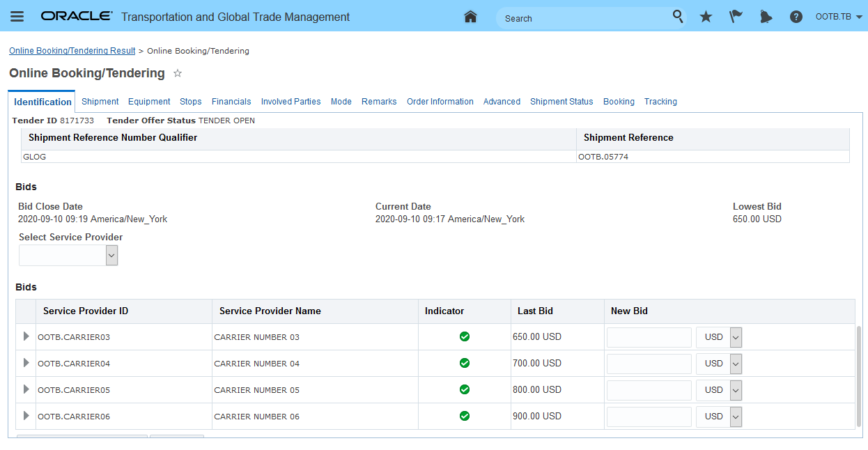Go to home page icon
This screenshot has width=868, height=450.
(471, 17)
